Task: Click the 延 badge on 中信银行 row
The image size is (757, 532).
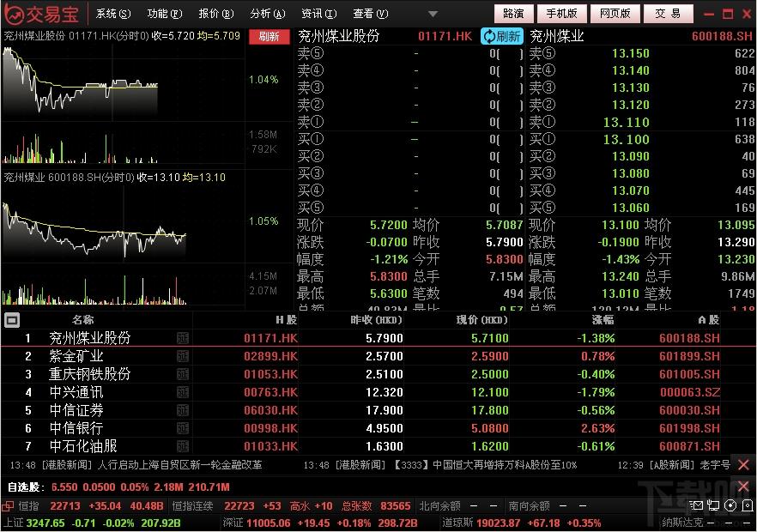Action: 183,428
